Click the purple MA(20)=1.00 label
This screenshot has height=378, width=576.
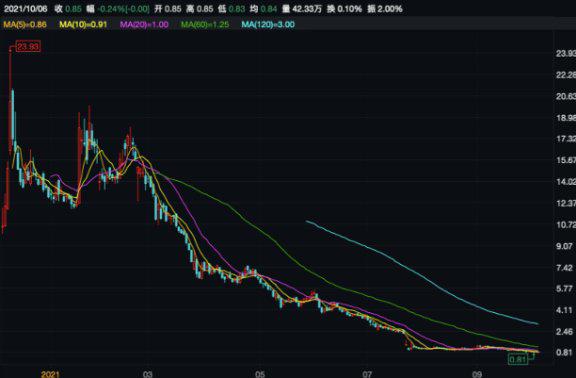(144, 25)
